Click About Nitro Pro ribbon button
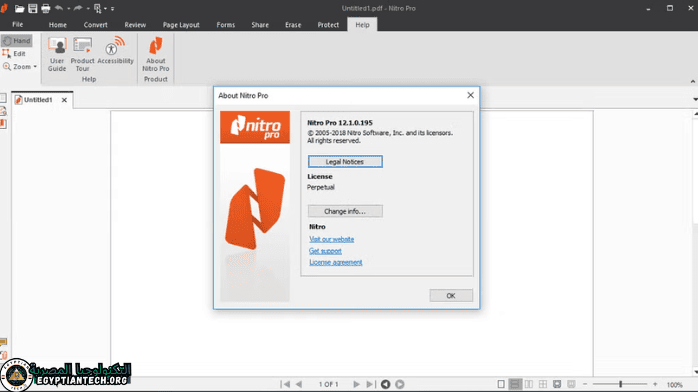Viewport: 698px width, 392px height. [x=156, y=54]
